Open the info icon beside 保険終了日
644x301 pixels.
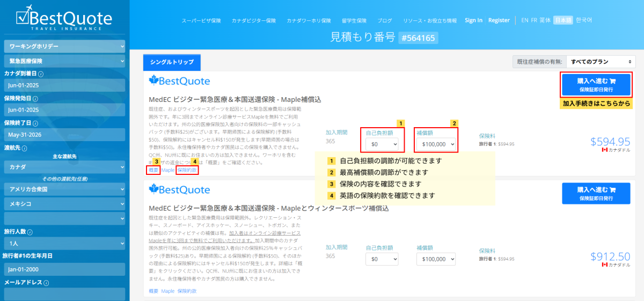click(35, 123)
